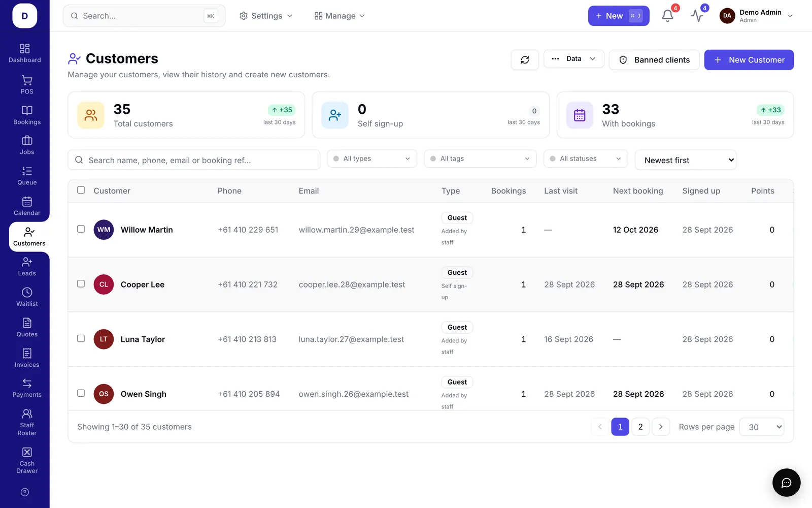Open Banned clients list
Screen dimensions: 812x508
(x=654, y=60)
